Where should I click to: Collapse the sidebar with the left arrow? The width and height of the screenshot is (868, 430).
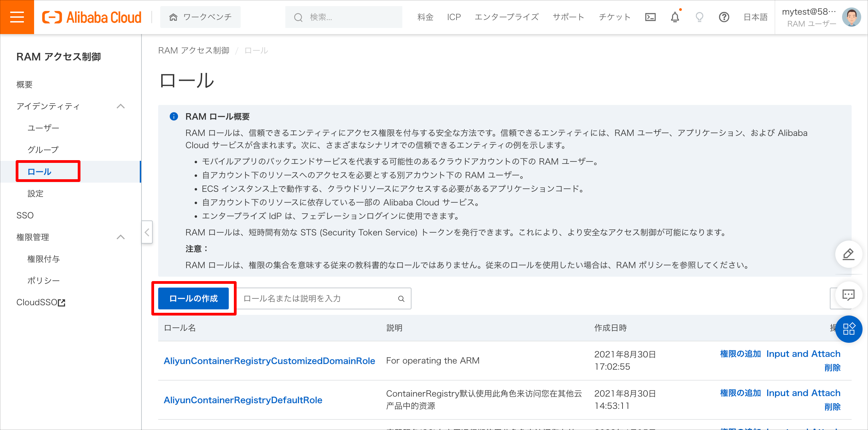point(147,232)
